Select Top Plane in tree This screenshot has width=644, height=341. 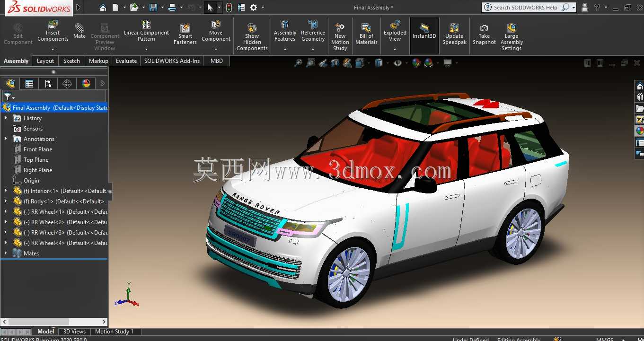(x=36, y=160)
